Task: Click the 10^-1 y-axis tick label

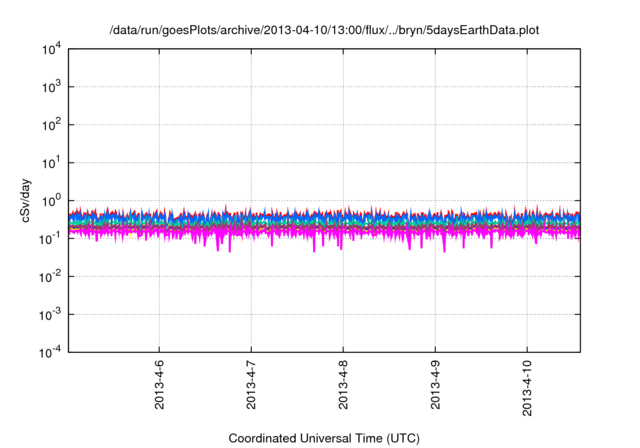Action: coord(50,239)
